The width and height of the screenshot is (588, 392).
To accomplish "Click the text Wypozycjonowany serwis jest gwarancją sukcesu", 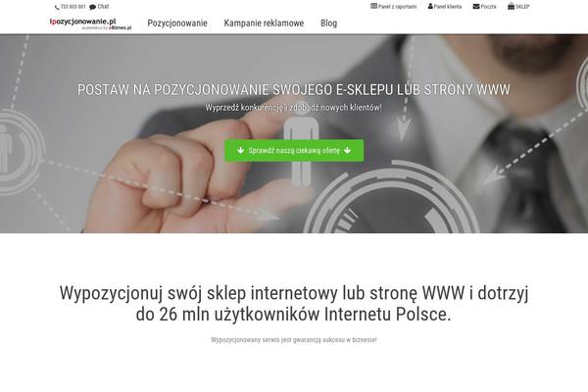I will [x=294, y=340].
